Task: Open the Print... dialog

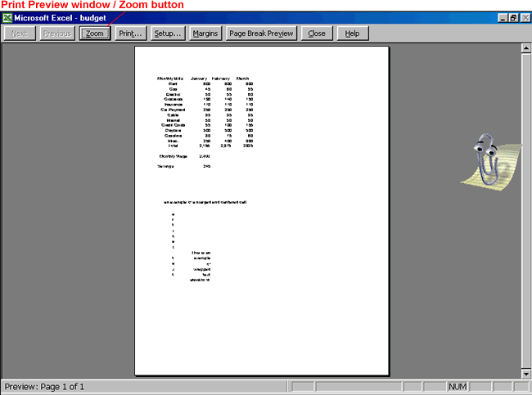Action: tap(130, 34)
